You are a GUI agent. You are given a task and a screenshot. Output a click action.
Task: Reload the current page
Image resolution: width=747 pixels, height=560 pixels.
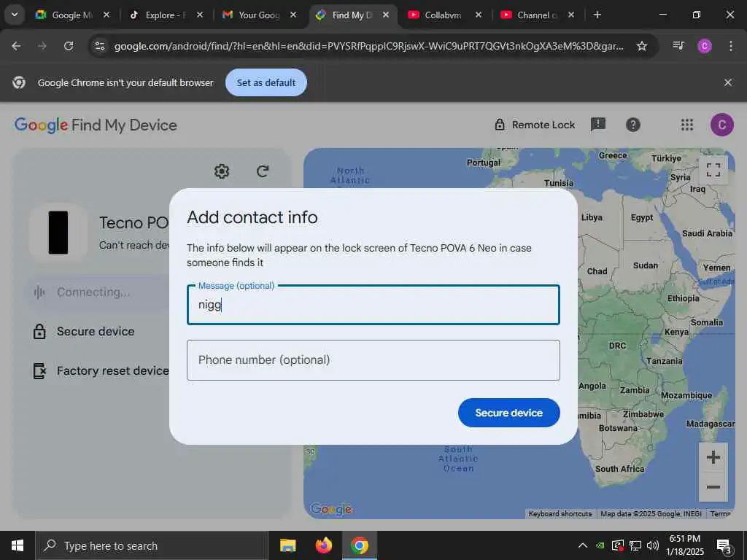pos(69,46)
